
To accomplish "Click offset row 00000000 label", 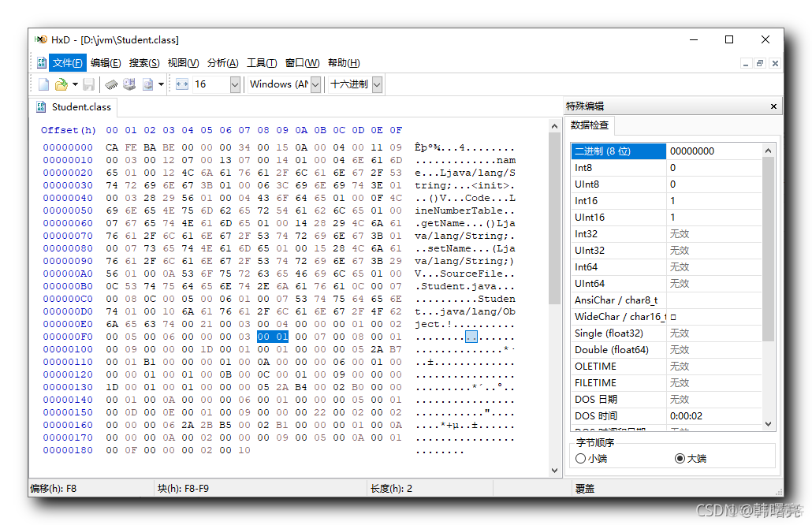I will pyautogui.click(x=68, y=147).
